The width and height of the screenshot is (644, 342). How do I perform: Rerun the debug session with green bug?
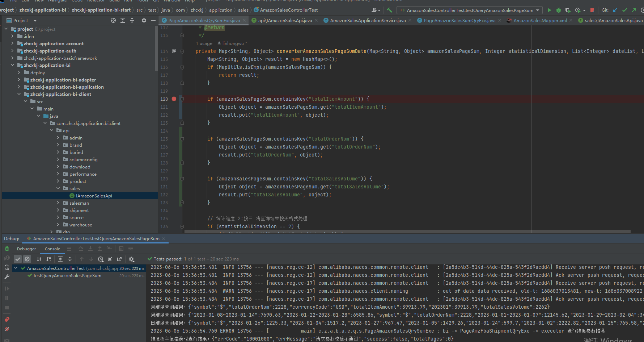point(7,249)
